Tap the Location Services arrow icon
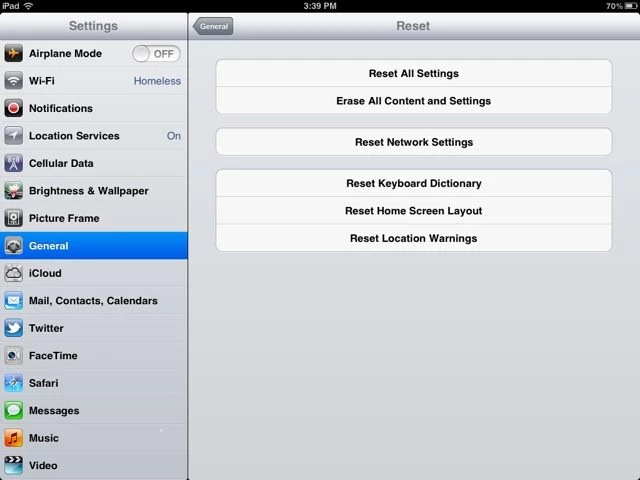The height and width of the screenshot is (480, 640). [13, 136]
